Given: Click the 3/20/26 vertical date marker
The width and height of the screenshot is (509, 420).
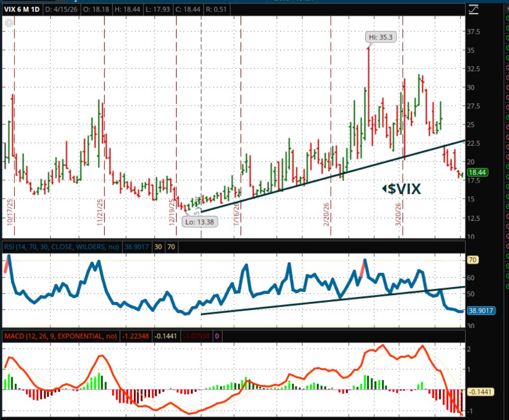Looking at the screenshot, I should coord(398,214).
